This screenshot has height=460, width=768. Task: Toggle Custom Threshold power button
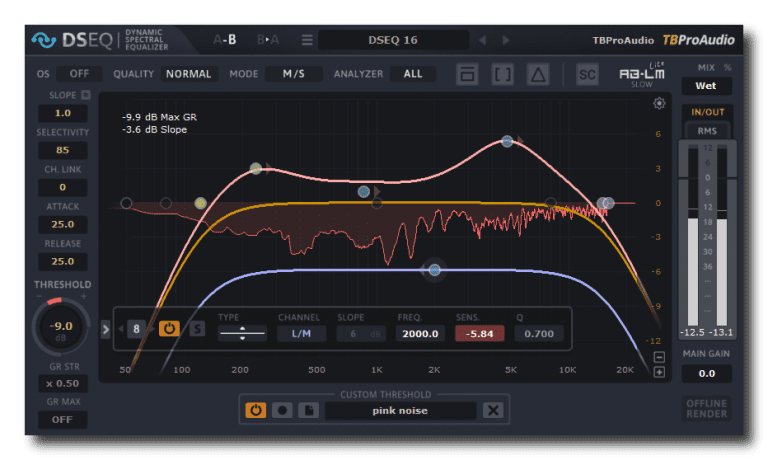[x=256, y=411]
